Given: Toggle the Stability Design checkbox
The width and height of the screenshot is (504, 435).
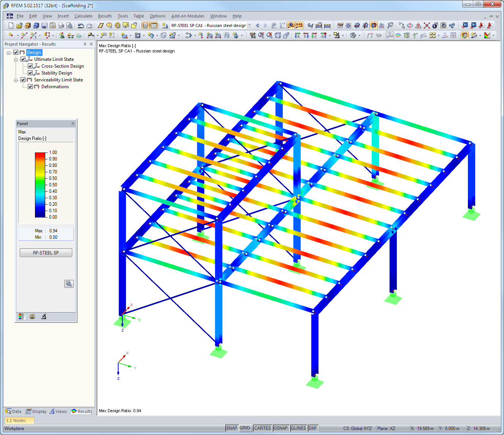Looking at the screenshot, I should (x=30, y=73).
